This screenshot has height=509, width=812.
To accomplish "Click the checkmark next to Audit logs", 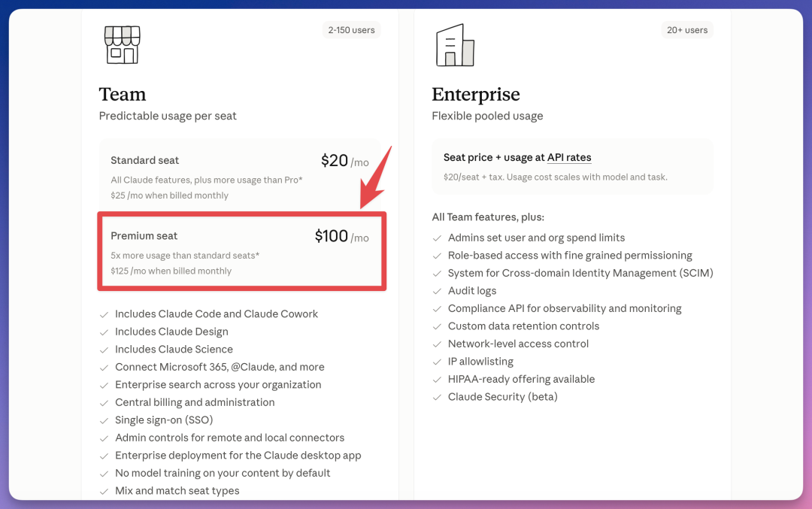I will (437, 291).
